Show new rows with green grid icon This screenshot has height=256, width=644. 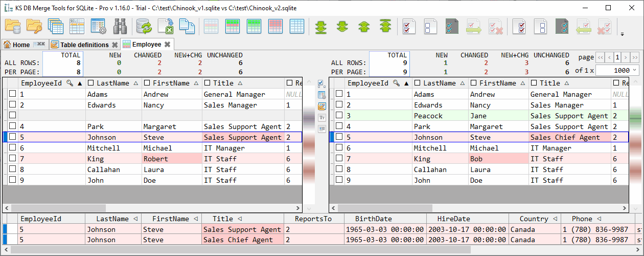[254, 26]
